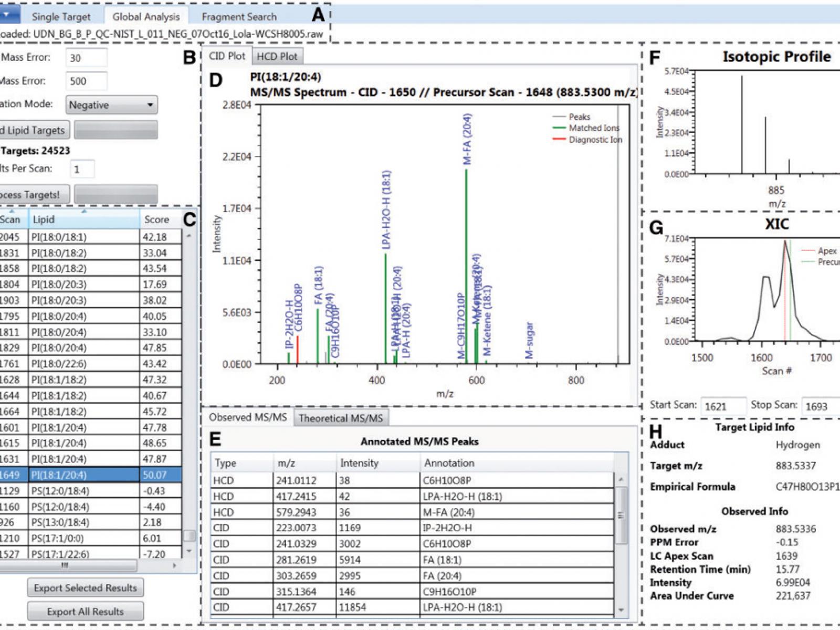
Task: Click the Retention Time value 15.77
Action: coord(787,569)
